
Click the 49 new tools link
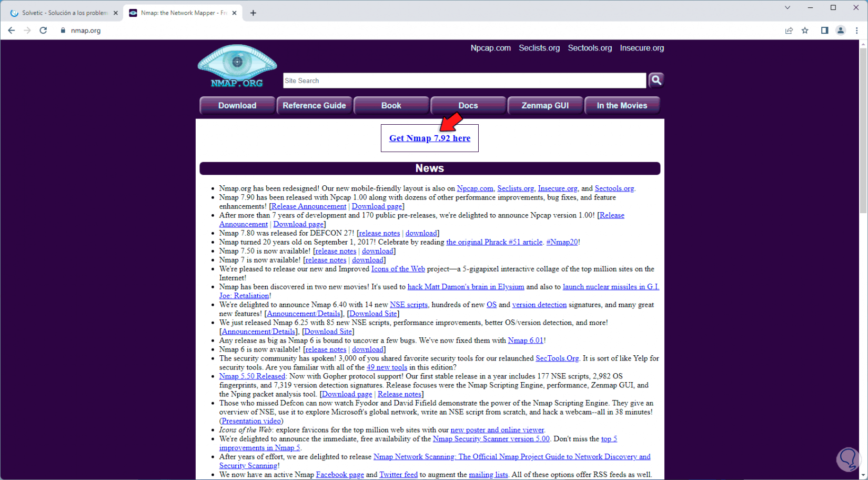(x=387, y=367)
